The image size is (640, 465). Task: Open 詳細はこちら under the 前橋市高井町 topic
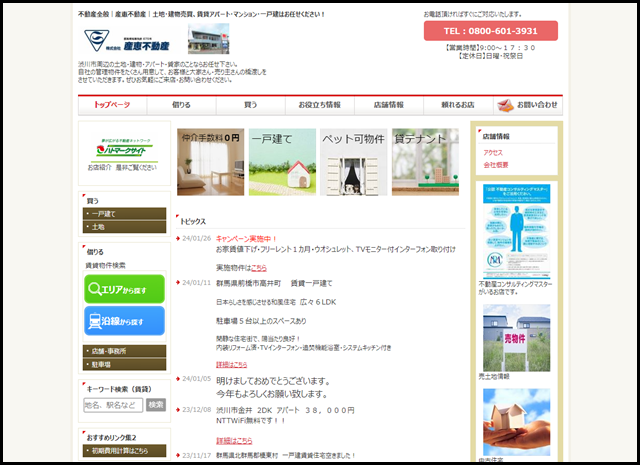pyautogui.click(x=231, y=365)
